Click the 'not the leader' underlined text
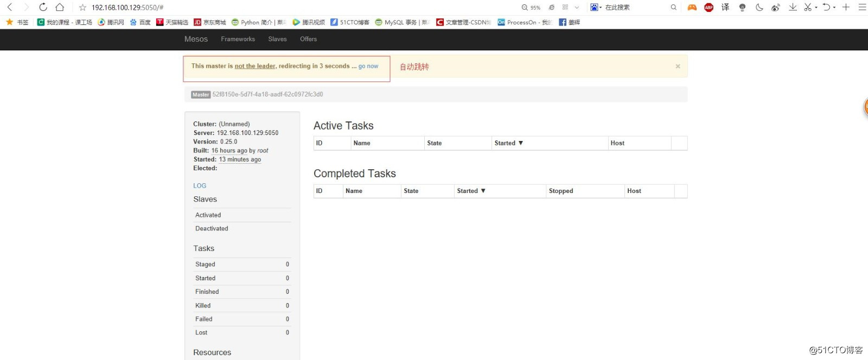This screenshot has height=360, width=868. [255, 66]
